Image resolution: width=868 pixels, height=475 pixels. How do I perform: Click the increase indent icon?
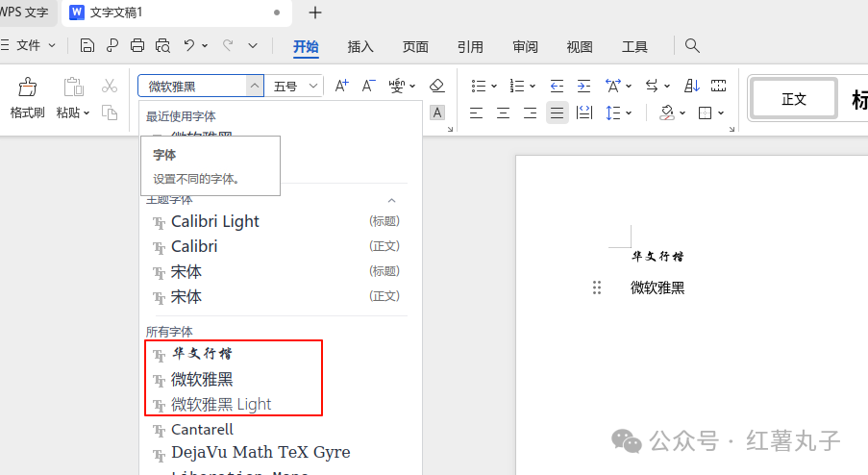point(583,86)
